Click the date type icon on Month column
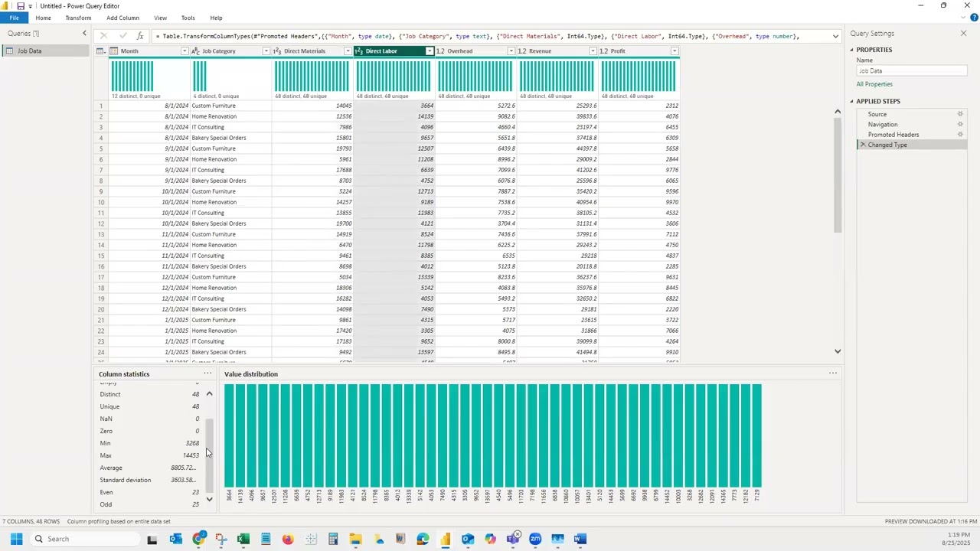The width and height of the screenshot is (980, 551). coord(114,51)
